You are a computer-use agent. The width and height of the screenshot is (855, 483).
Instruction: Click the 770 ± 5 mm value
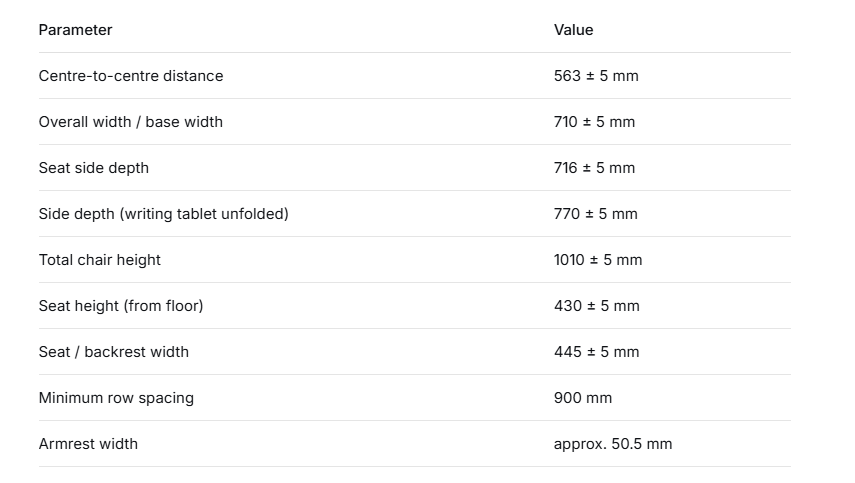click(595, 214)
